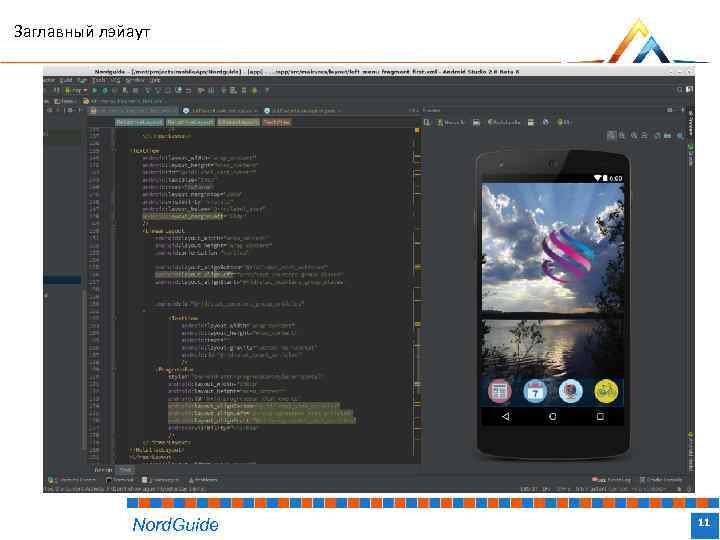Select the TextView breadcrumb

tap(276, 122)
